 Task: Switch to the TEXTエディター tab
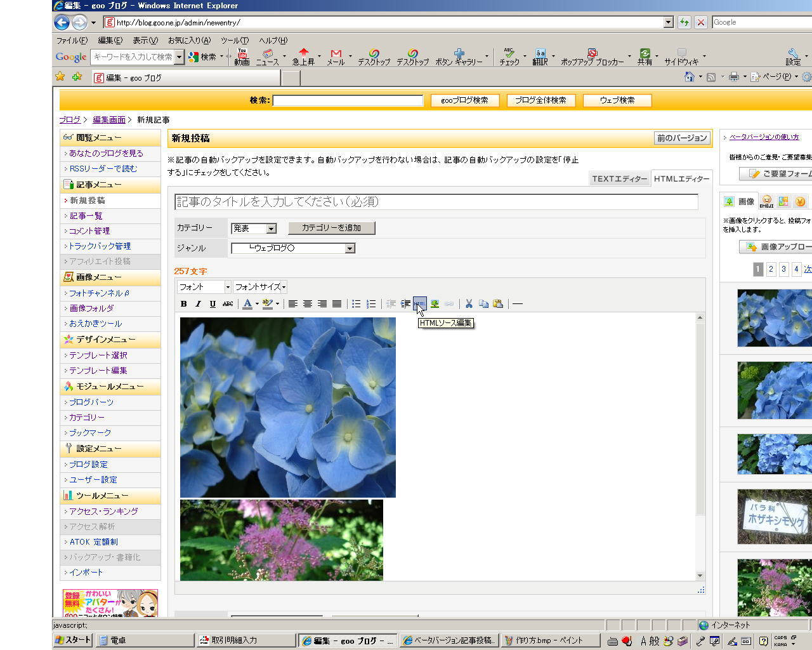click(x=619, y=179)
